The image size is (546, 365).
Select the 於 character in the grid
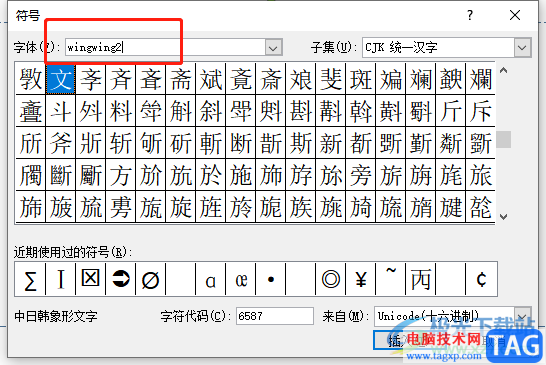[211, 175]
